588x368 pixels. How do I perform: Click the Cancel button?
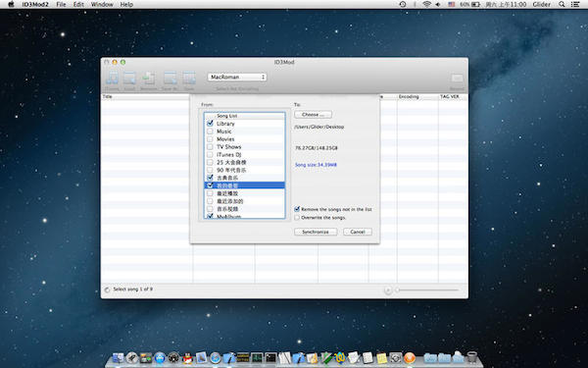tap(358, 232)
